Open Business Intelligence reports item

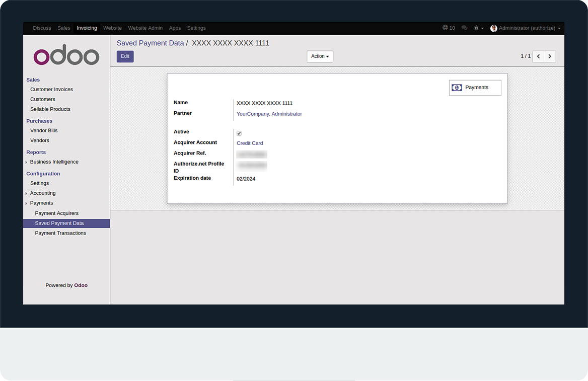pos(54,162)
